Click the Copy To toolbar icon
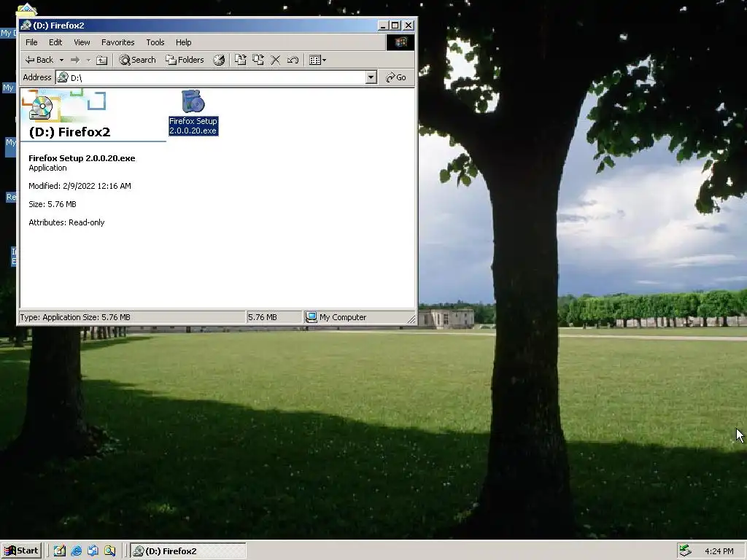747x560 pixels. coord(258,60)
